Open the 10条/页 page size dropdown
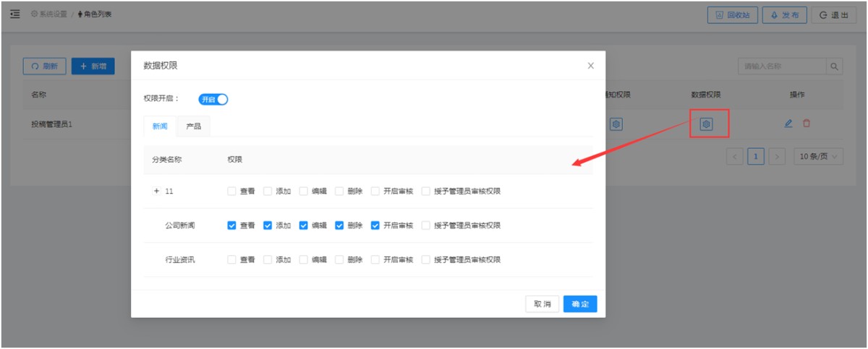 click(x=818, y=156)
